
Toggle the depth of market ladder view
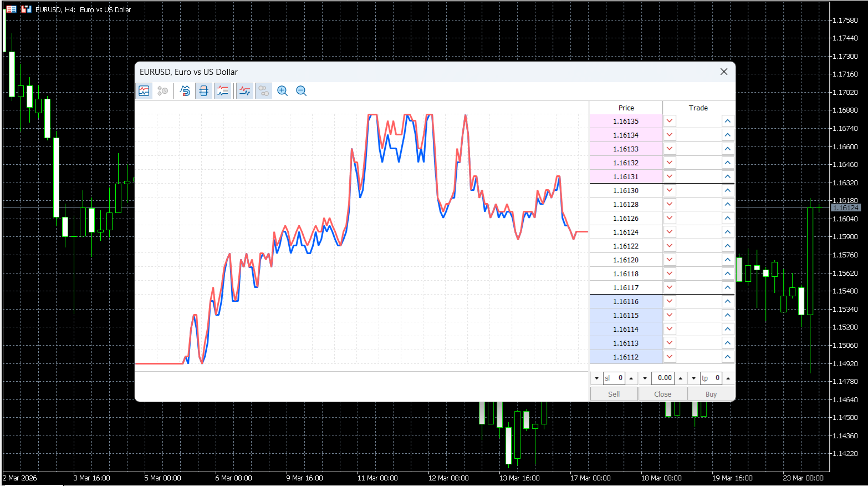204,91
